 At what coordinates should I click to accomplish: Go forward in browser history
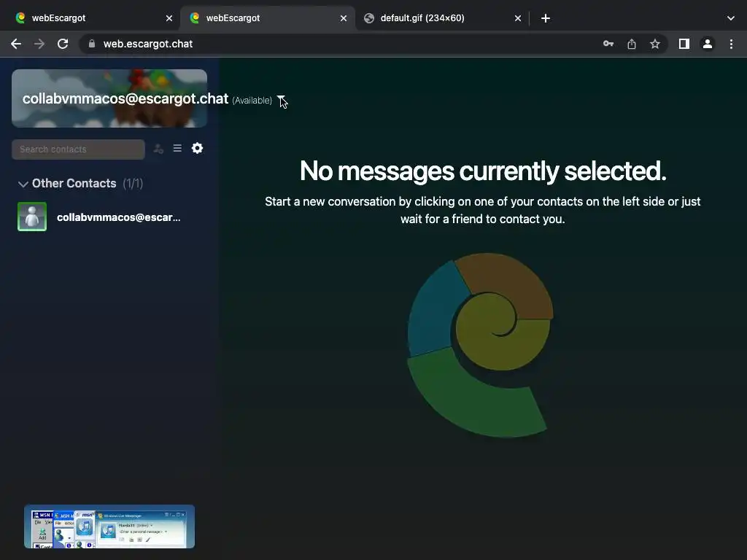pos(39,44)
